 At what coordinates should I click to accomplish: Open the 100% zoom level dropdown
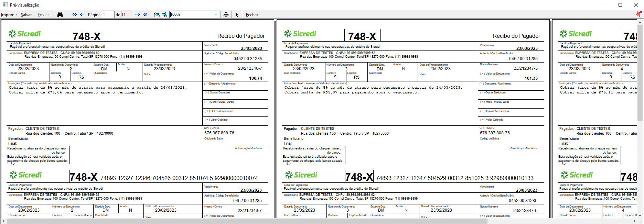pyautogui.click(x=216, y=14)
